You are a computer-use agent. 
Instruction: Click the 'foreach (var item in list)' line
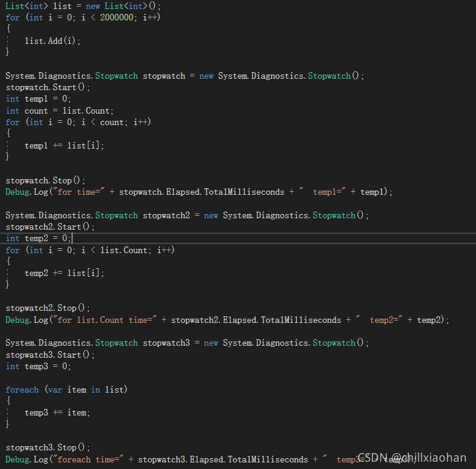[x=66, y=390]
